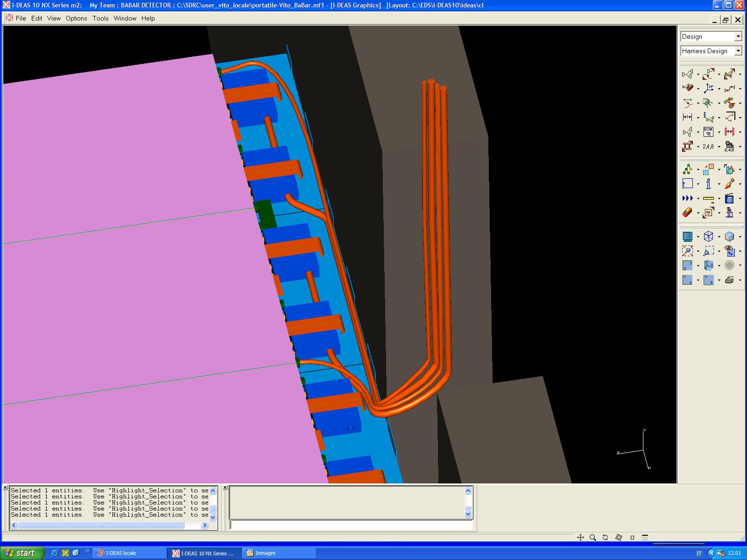Click the blue info 'i' icon
This screenshot has width=747, height=560.
(x=708, y=184)
